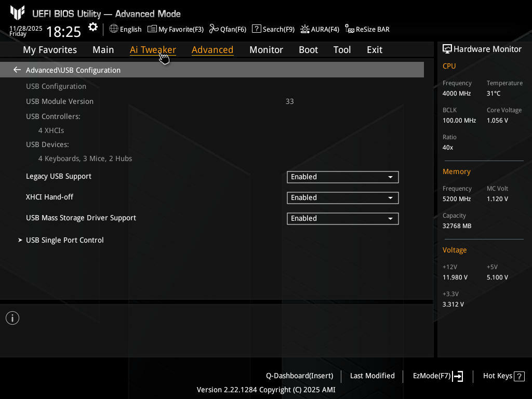Open Search(F9) question mark icon

tap(256, 29)
